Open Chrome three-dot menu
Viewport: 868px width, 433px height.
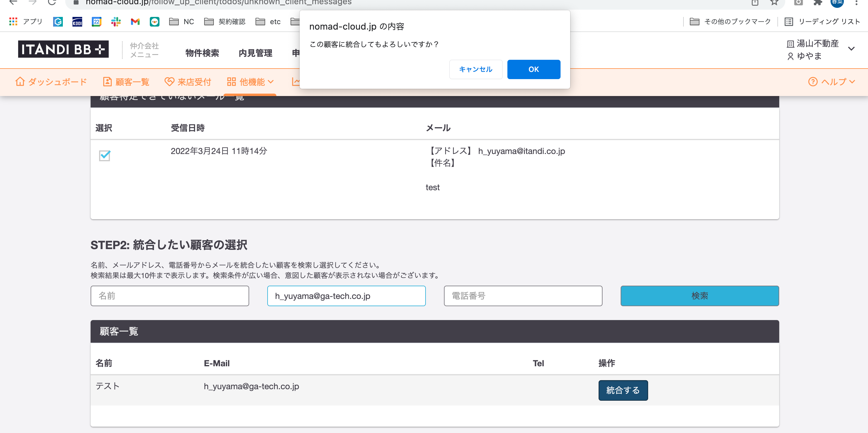tap(856, 2)
